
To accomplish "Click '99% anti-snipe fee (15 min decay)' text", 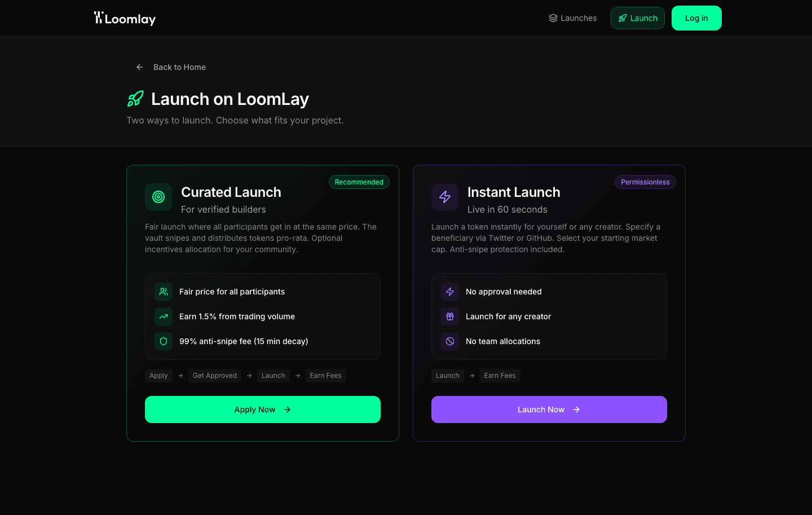I will 244,341.
